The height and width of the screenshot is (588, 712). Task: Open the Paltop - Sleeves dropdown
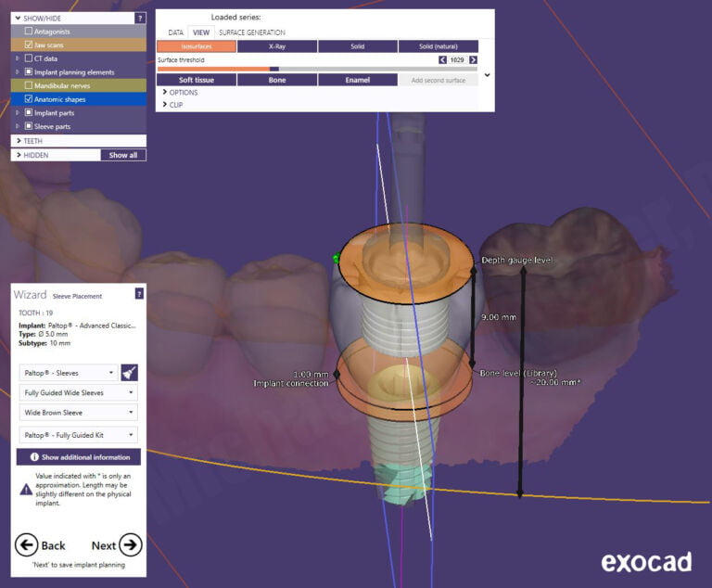[69, 373]
